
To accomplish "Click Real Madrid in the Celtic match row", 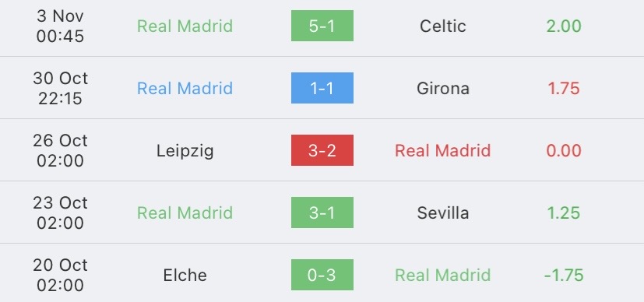I will [x=185, y=26].
